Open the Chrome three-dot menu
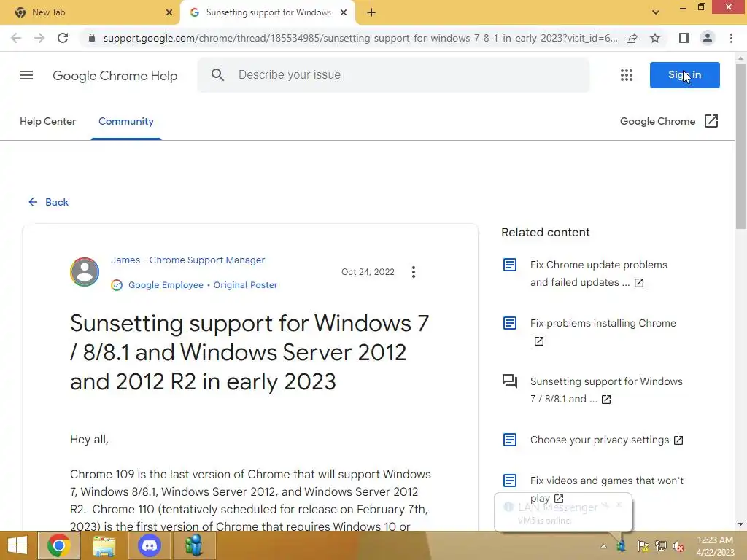The width and height of the screenshot is (747, 560). [731, 38]
